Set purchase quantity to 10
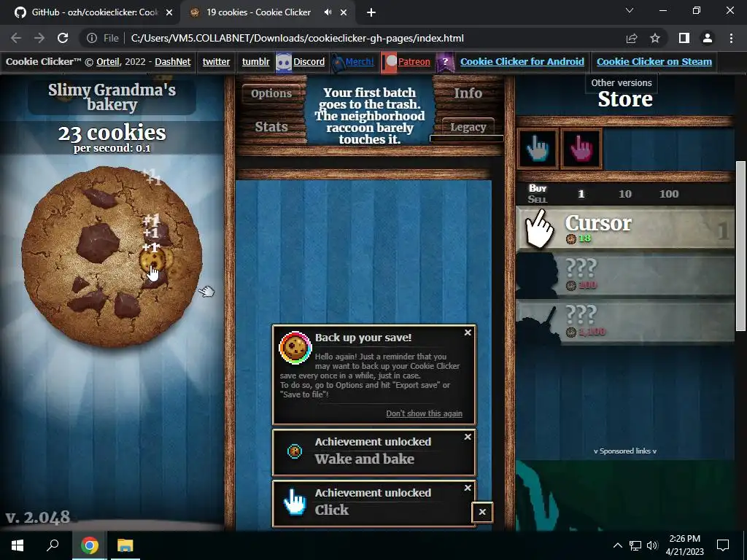The width and height of the screenshot is (747, 560). tap(625, 194)
